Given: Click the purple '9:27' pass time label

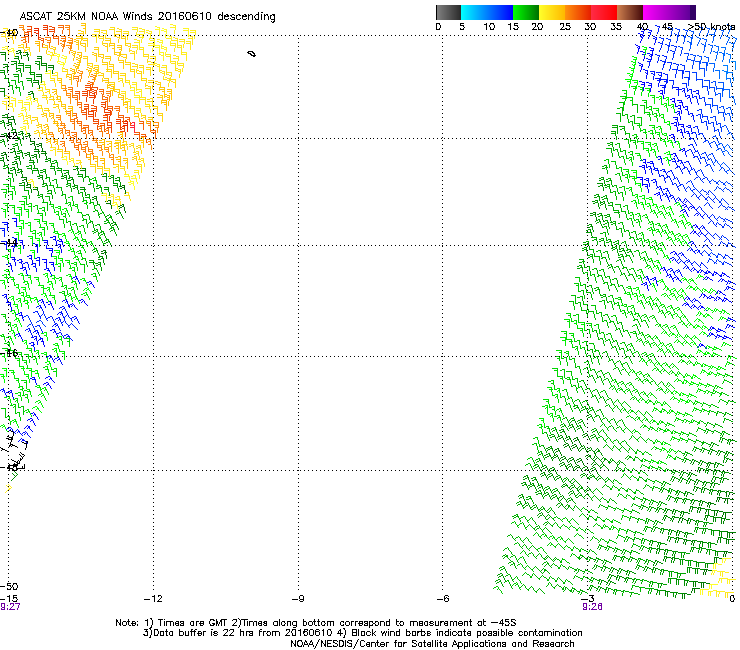Looking at the screenshot, I should [x=10, y=607].
